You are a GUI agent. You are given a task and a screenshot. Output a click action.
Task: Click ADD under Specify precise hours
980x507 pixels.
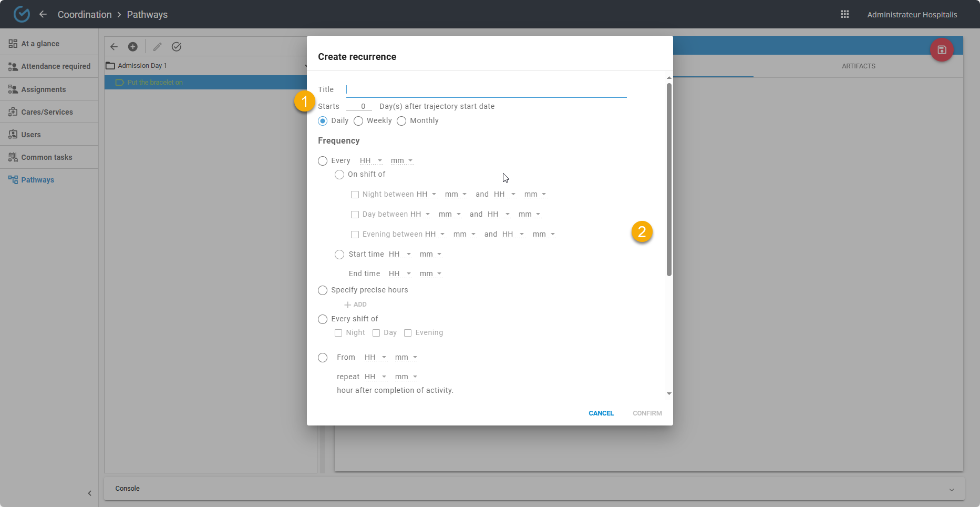[356, 305]
